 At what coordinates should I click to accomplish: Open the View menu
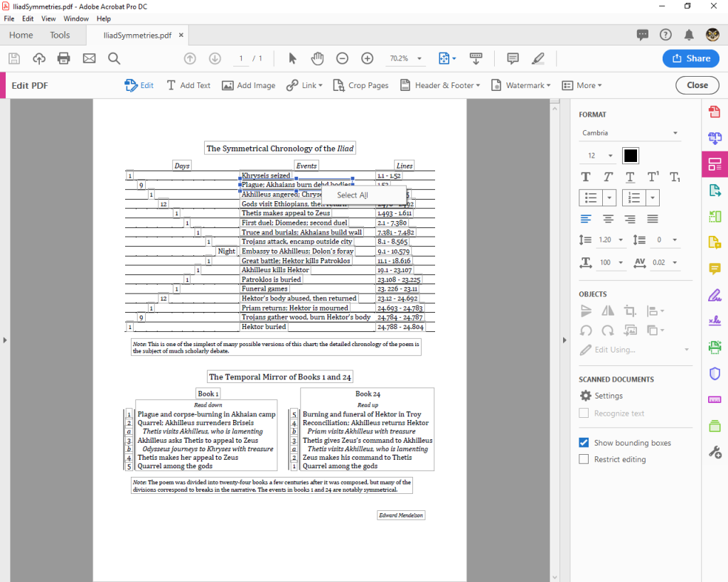pos(48,18)
